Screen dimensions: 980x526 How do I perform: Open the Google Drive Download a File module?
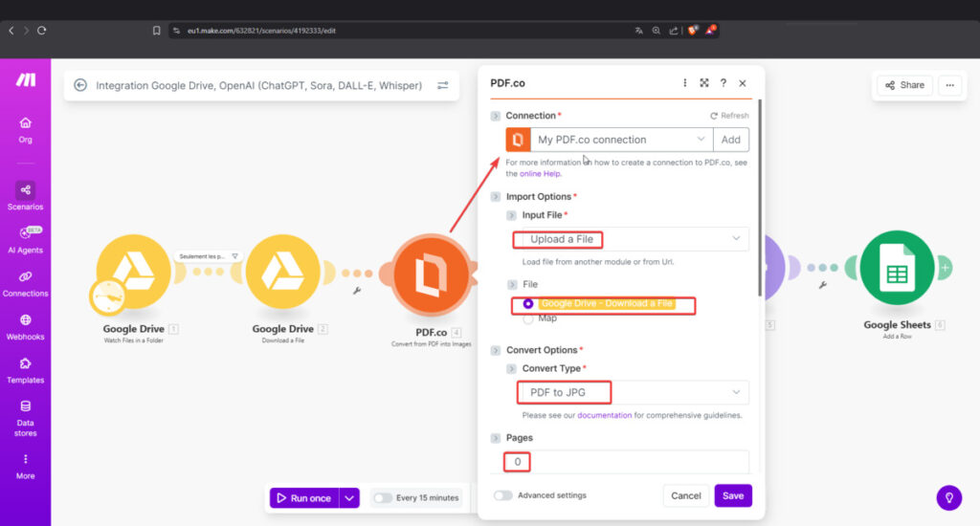[x=282, y=273]
